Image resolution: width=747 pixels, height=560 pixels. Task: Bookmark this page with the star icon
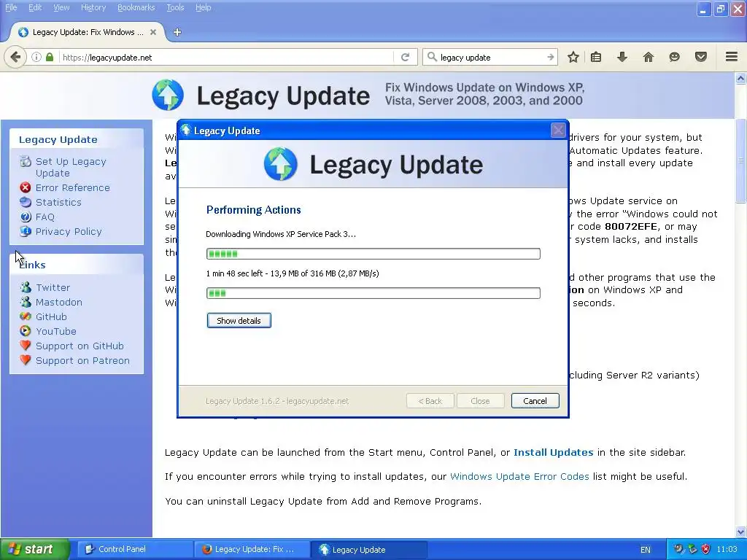point(573,57)
